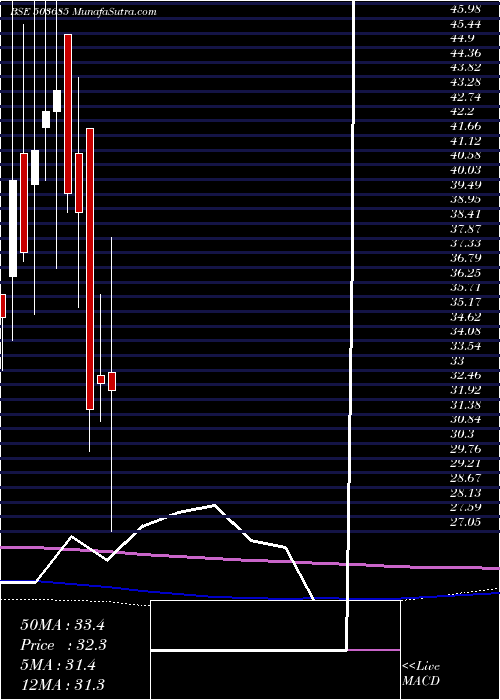This screenshot has height=700, width=500.
Task: Click the 27.05 price axis label
Action: (466, 522)
